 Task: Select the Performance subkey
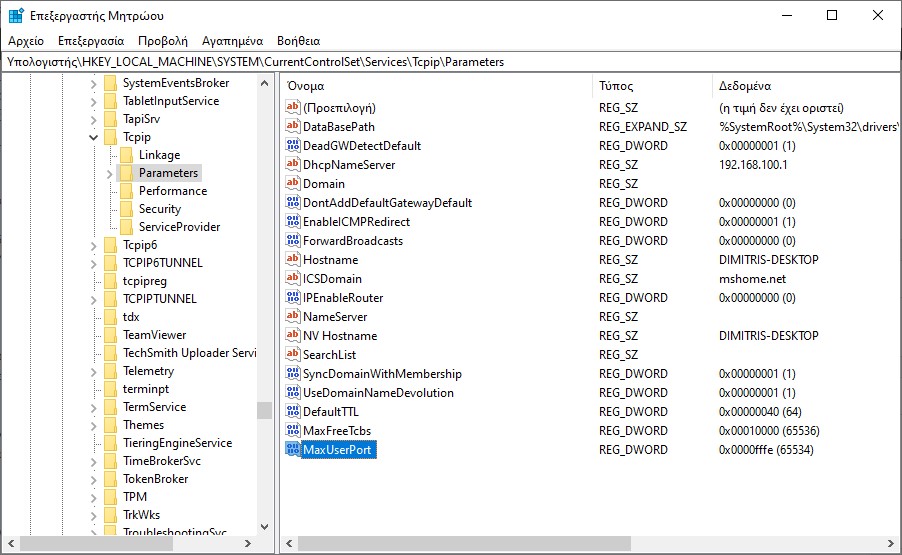[173, 190]
